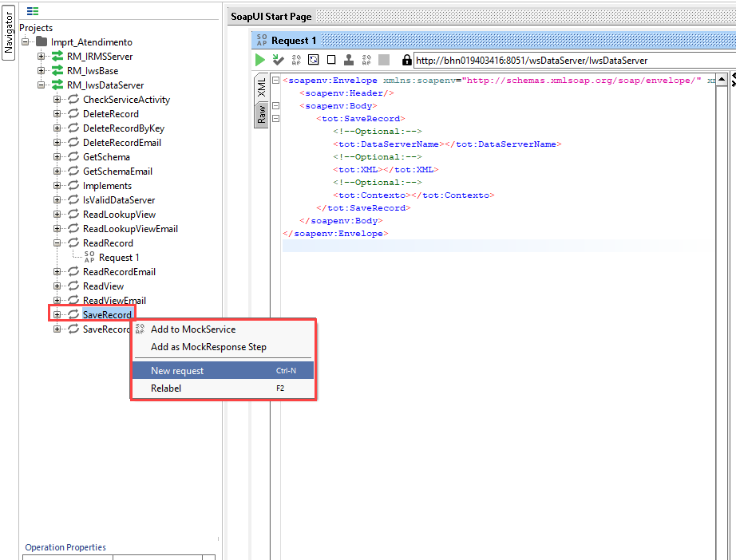Screen dimensions: 736x560
Task: Click the stamp icon in request toolbar
Action: coord(349,60)
